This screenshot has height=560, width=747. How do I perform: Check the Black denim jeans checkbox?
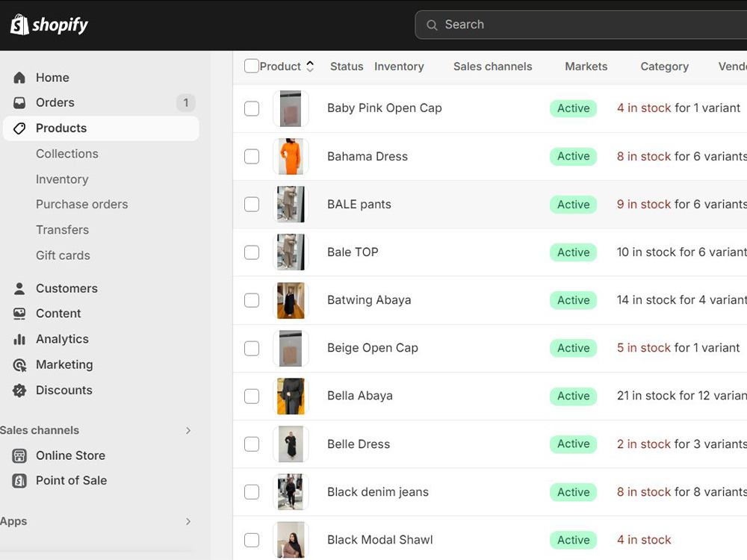pyautogui.click(x=252, y=492)
